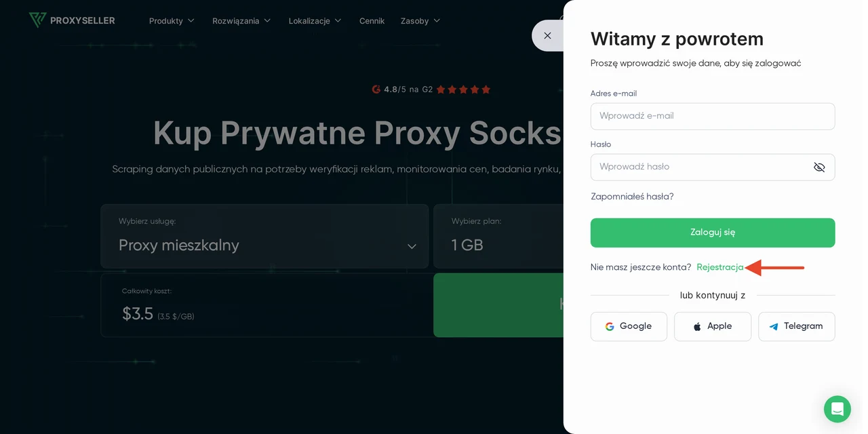Image resolution: width=868 pixels, height=434 pixels.
Task: Click the $3.5 total cost value
Action: [138, 314]
